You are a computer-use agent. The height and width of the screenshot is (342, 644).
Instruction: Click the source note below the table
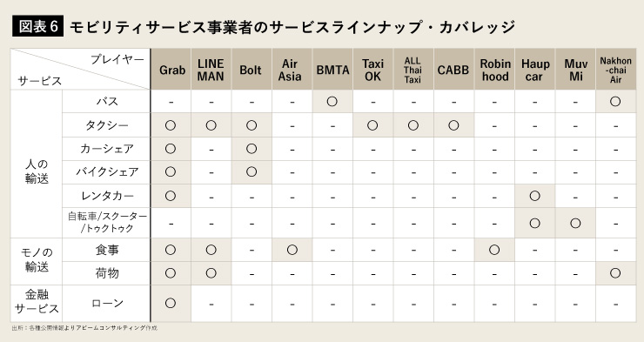point(84,328)
